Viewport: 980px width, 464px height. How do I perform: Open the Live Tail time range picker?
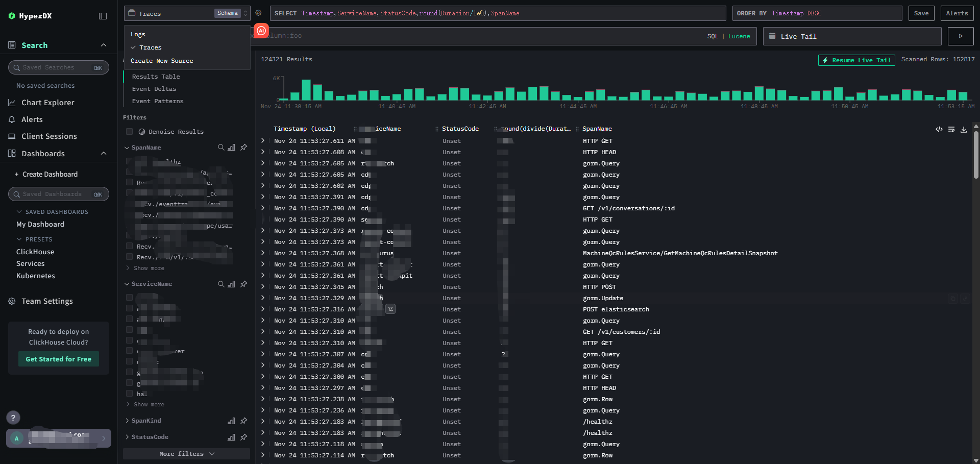851,36
